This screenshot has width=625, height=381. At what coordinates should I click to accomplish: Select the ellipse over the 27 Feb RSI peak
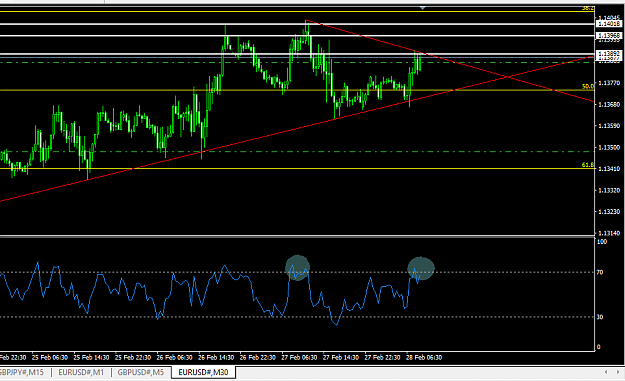(x=298, y=268)
